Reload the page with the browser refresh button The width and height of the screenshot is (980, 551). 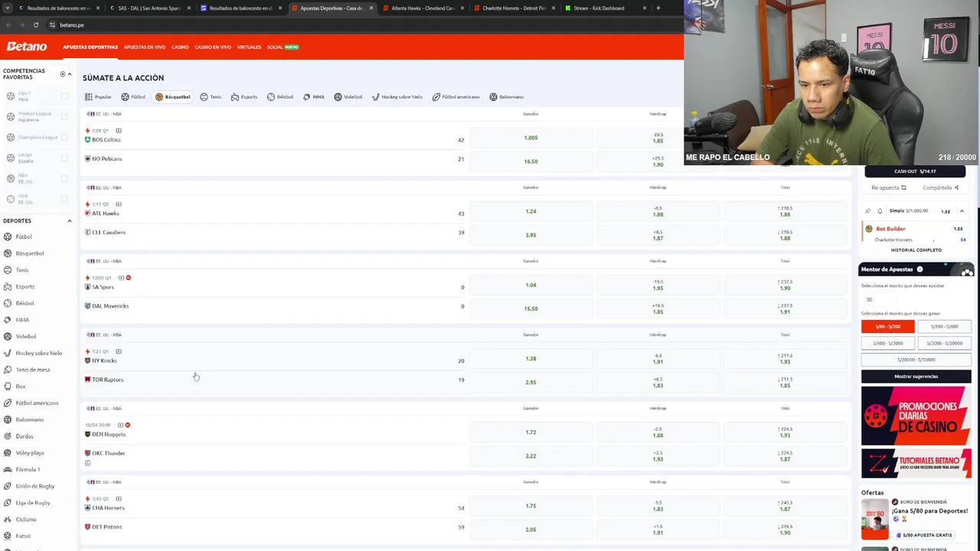[35, 24]
